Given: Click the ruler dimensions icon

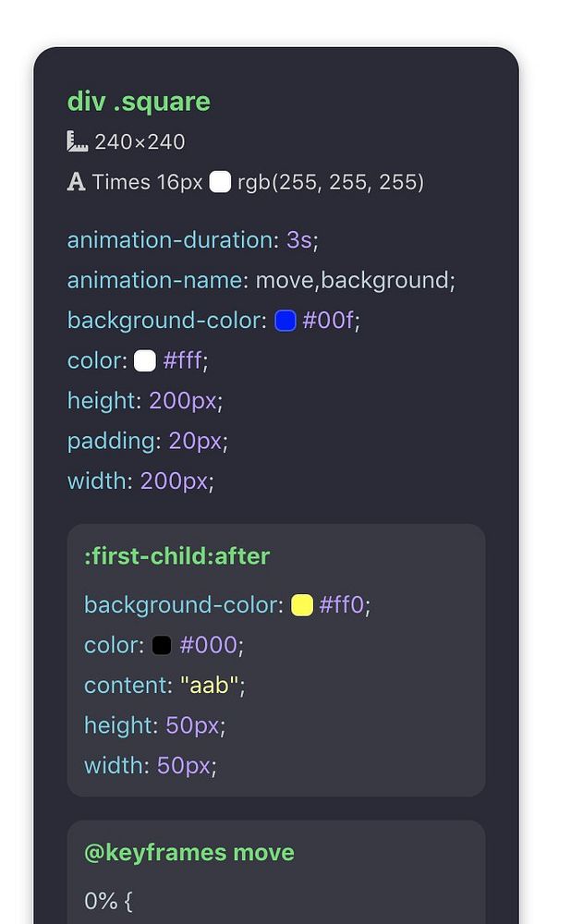Looking at the screenshot, I should point(78,141).
